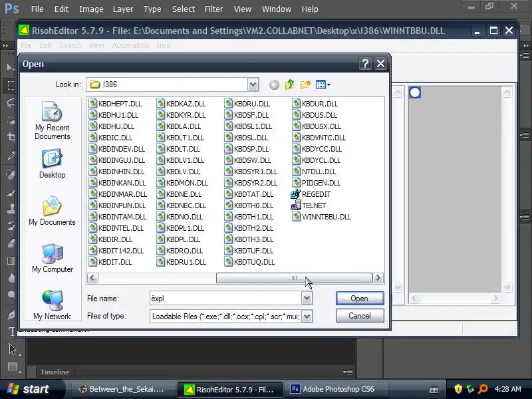The image size is (532, 399).
Task: Select KBDSYR2.DLL file
Action: pyautogui.click(x=251, y=183)
